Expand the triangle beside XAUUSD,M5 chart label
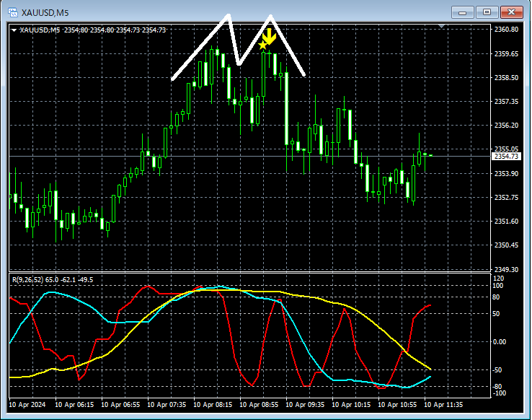The width and height of the screenshot is (532, 420). [x=14, y=30]
